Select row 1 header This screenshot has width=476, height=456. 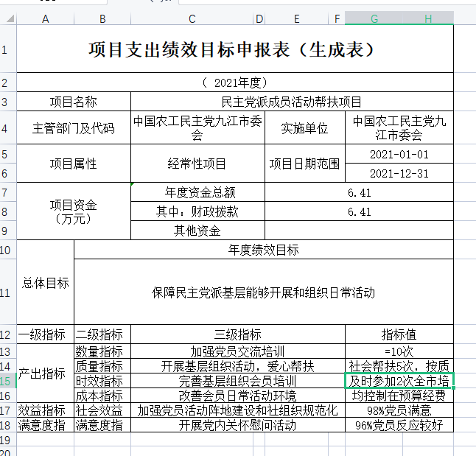pyautogui.click(x=7, y=49)
